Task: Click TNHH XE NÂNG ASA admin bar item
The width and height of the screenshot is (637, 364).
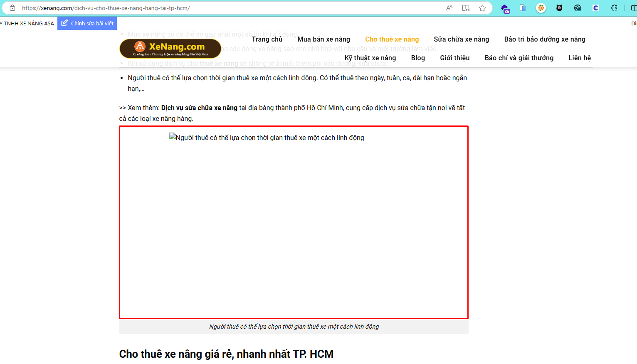Action: click(27, 23)
